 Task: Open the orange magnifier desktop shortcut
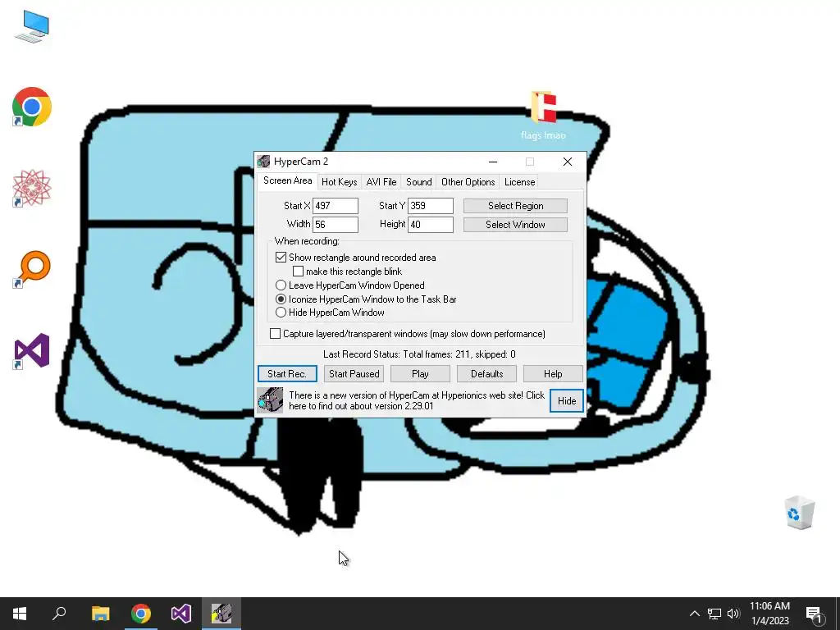tap(32, 269)
